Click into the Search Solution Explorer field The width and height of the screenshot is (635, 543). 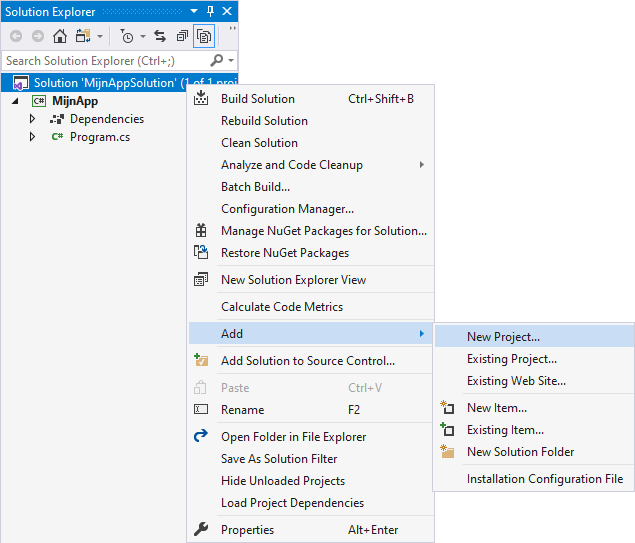[x=100, y=61]
